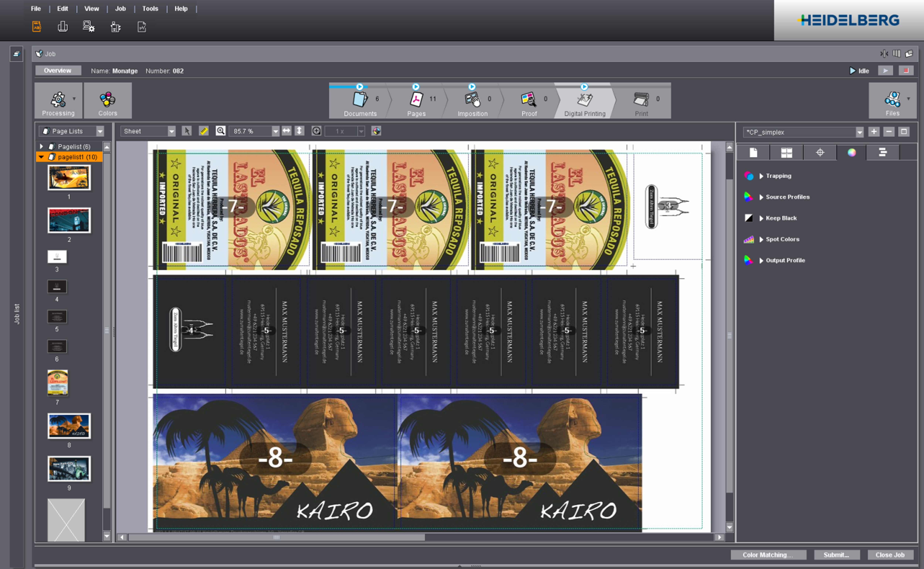Toggle the Imposition step activation marker
This screenshot has height=569, width=924.
(x=472, y=87)
